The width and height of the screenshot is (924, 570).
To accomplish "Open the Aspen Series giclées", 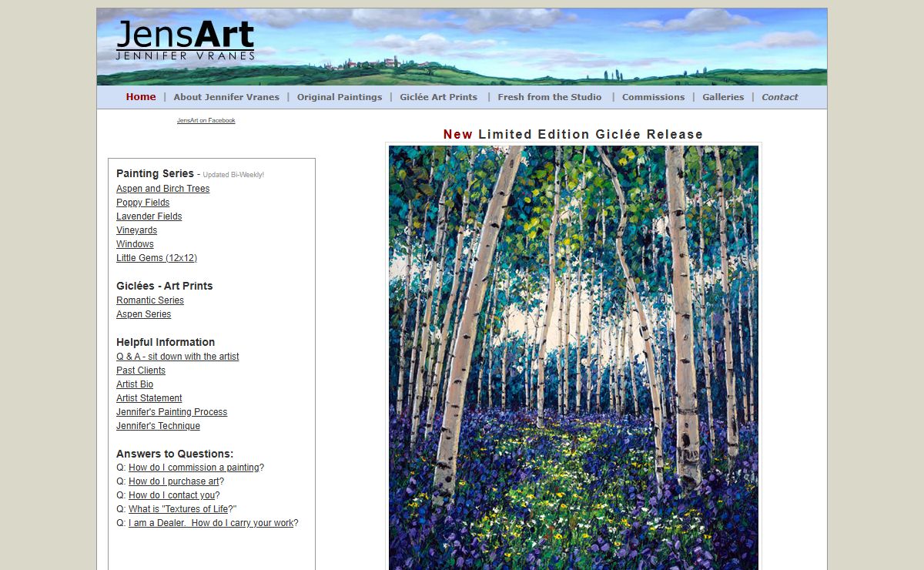I will (x=144, y=314).
